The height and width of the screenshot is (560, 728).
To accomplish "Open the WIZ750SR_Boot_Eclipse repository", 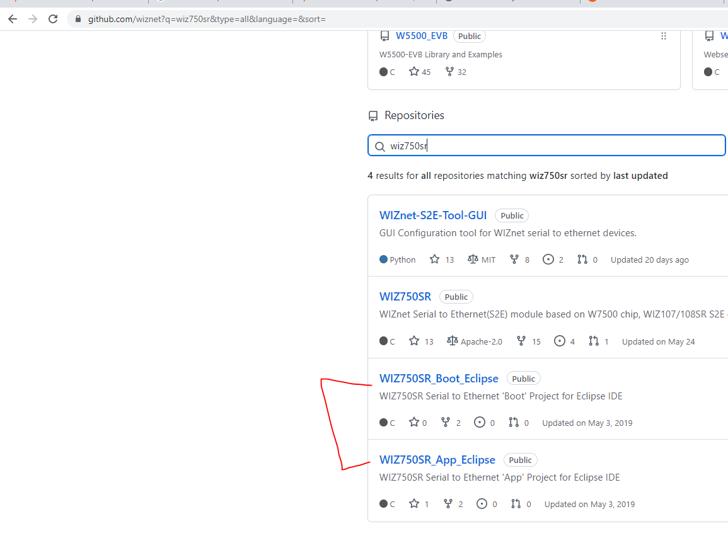I will [439, 378].
